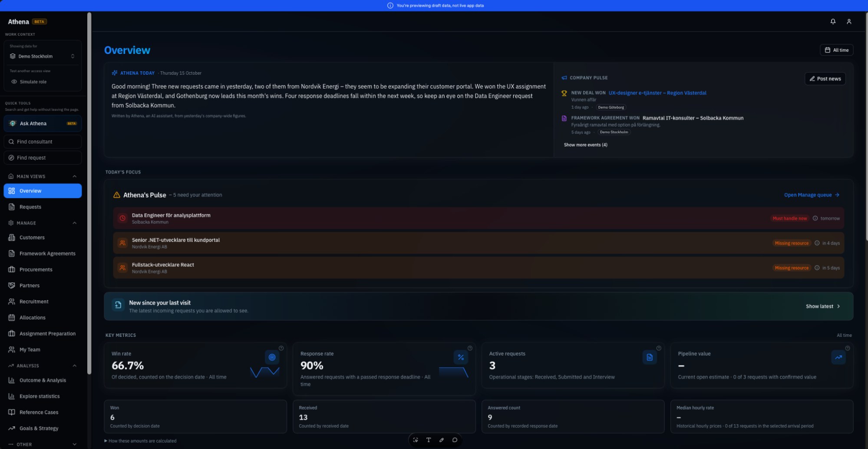Open help tooltip for Response rate
This screenshot has width=868, height=449.
470,348
